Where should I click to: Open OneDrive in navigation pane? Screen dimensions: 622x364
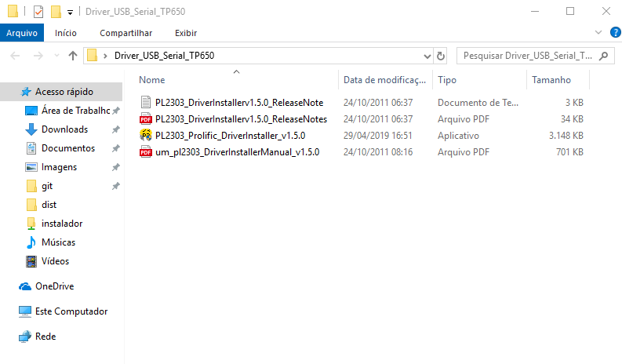coord(54,286)
